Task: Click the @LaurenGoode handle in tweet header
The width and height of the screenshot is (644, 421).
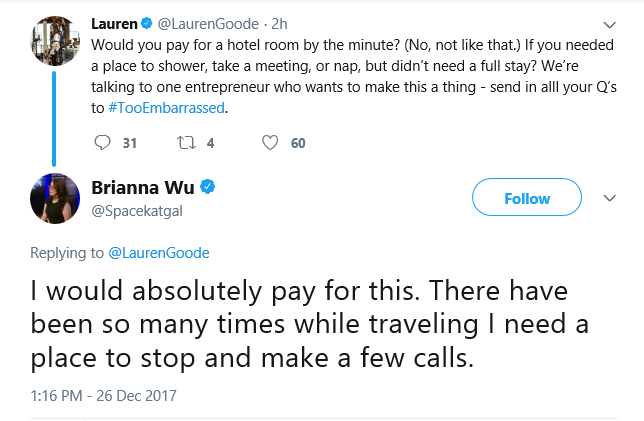Action: [x=208, y=24]
